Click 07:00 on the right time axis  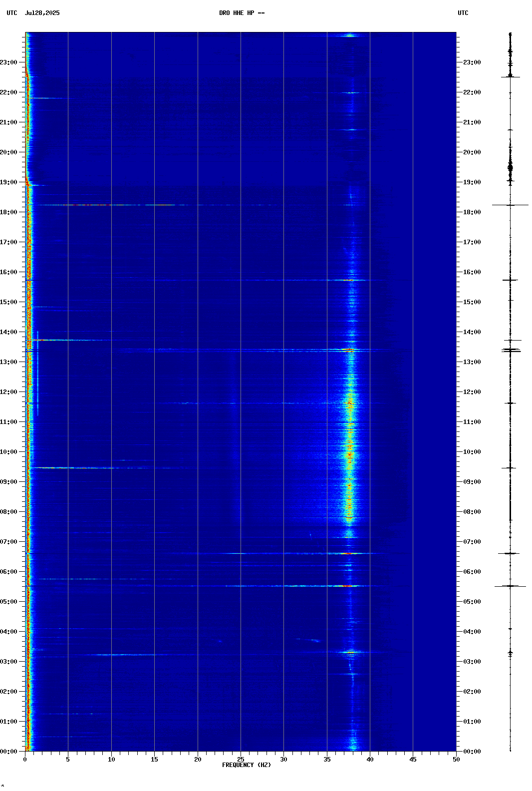coord(472,542)
